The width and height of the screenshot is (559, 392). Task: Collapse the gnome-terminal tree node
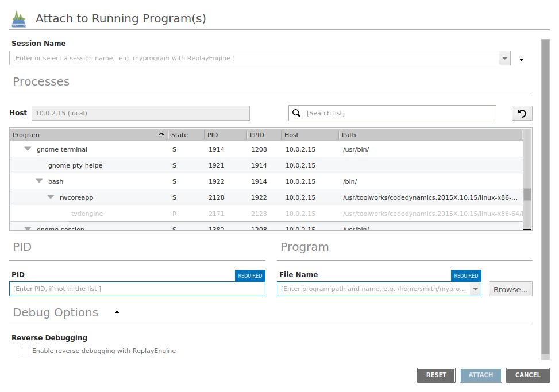(28, 149)
